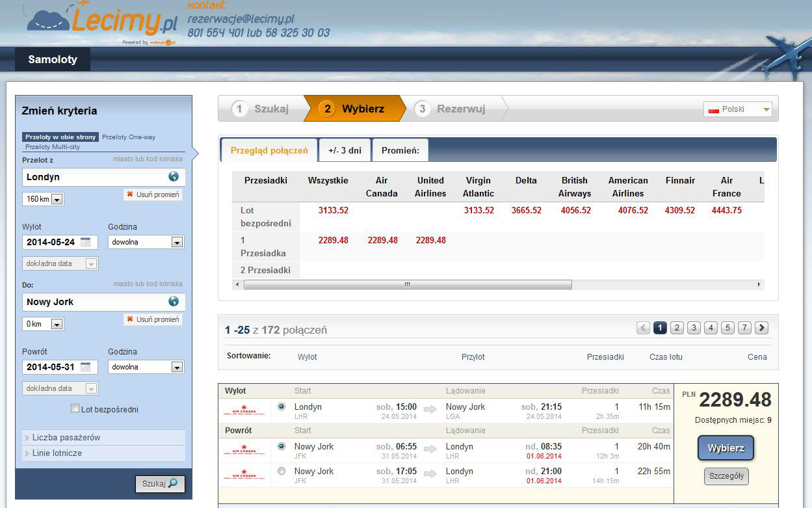This screenshot has width=812, height=508.
Task: Click the blue Wybierz button for 2289.48
Action: (x=726, y=448)
